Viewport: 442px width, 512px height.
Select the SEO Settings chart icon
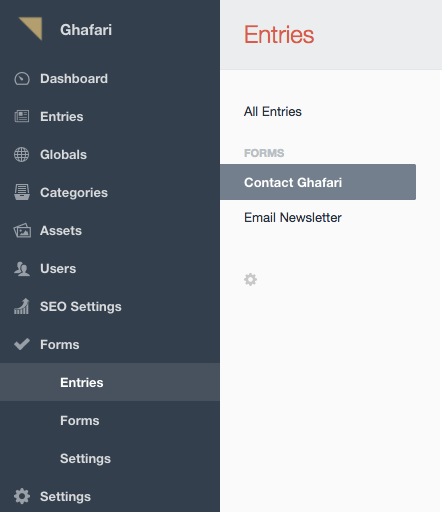pos(22,306)
